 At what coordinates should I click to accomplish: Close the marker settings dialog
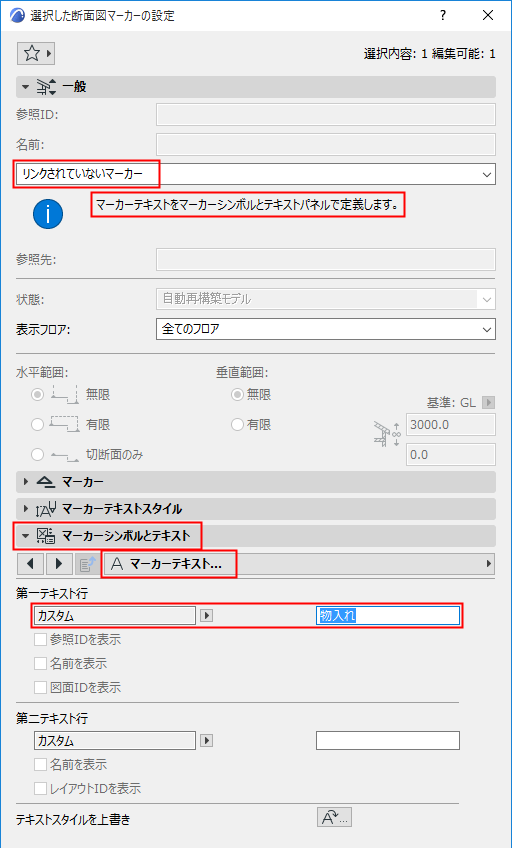pos(488,15)
